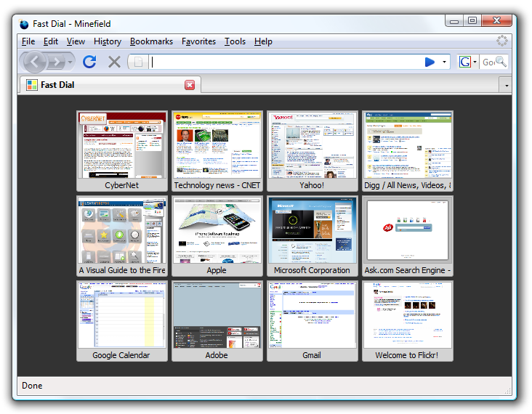Open the History menu

[x=108, y=41]
